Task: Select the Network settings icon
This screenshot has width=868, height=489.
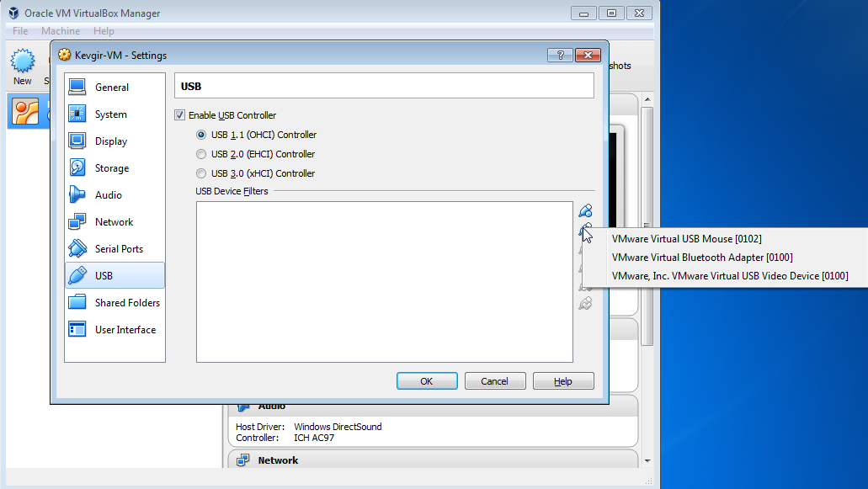Action: (x=77, y=222)
